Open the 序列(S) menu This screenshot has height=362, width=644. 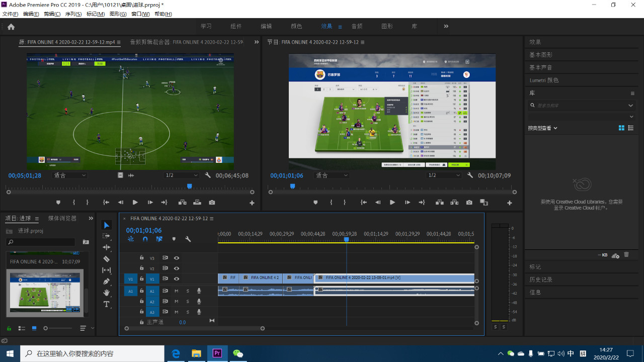73,14
